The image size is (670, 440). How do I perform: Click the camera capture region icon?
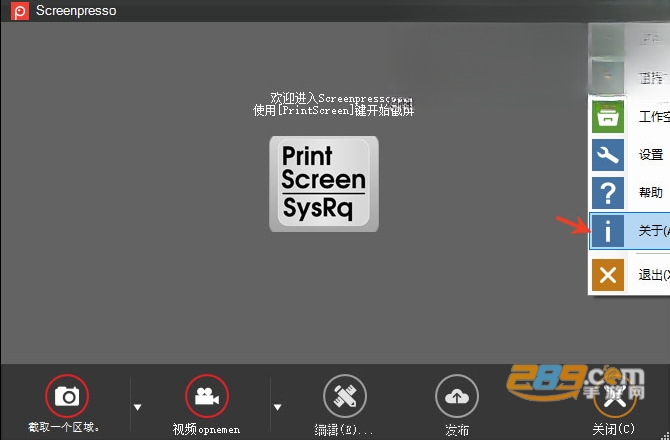(67, 396)
